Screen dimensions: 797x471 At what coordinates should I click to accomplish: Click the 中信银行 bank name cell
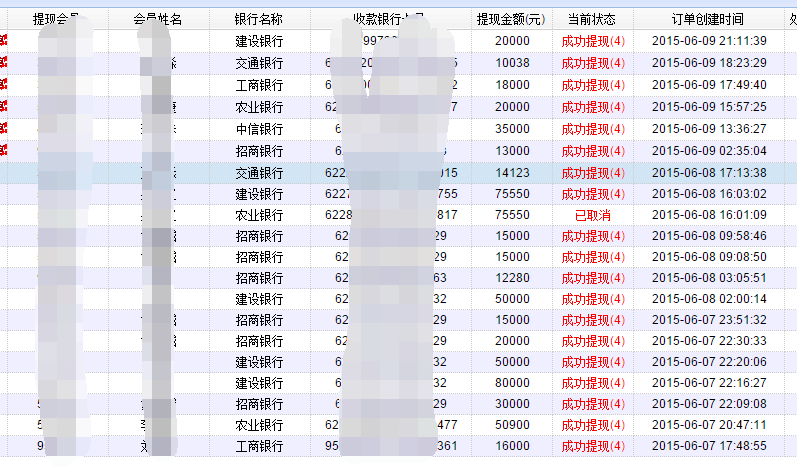(259, 129)
